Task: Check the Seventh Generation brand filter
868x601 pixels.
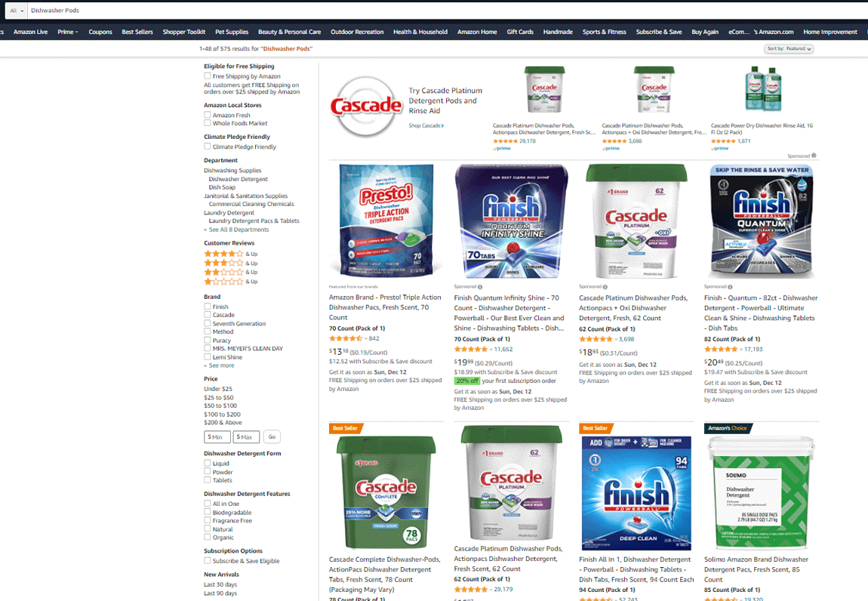Action: click(207, 323)
